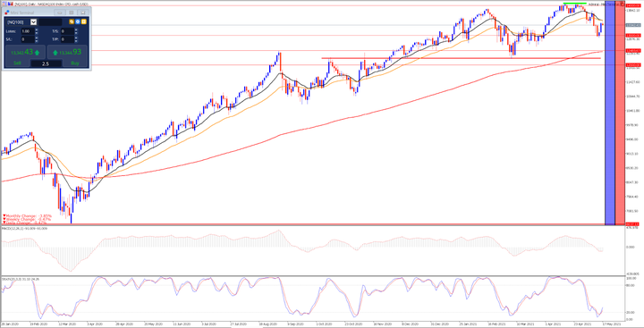
Task: Decrease the S/L value with down arrow
Action: 37,41
